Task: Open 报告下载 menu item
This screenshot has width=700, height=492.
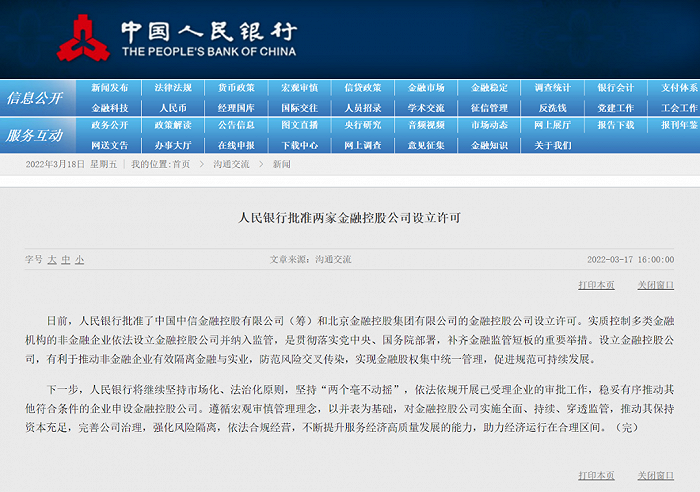Action: [x=616, y=125]
